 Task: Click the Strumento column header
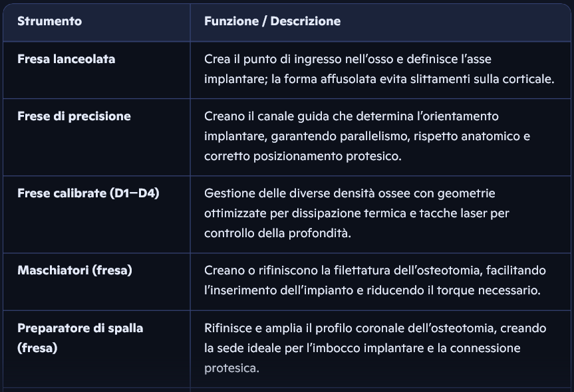(50, 21)
